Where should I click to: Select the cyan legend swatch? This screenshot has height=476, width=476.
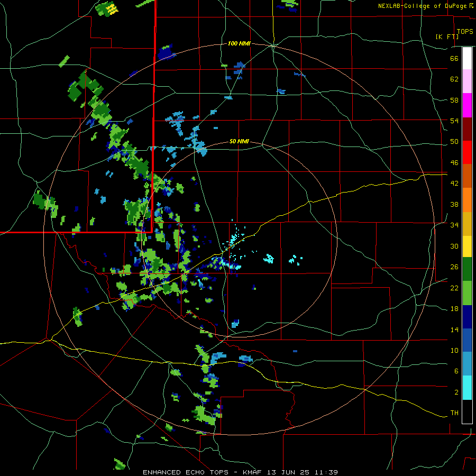point(467,388)
